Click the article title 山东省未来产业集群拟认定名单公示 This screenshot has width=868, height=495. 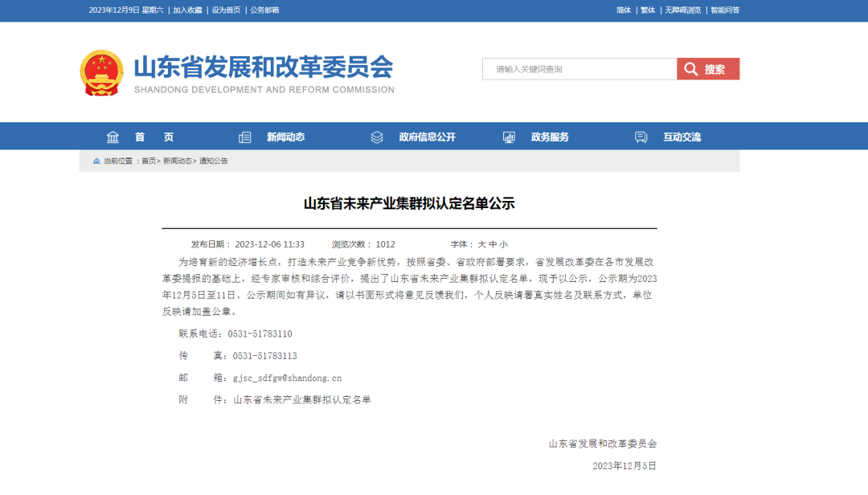click(409, 204)
